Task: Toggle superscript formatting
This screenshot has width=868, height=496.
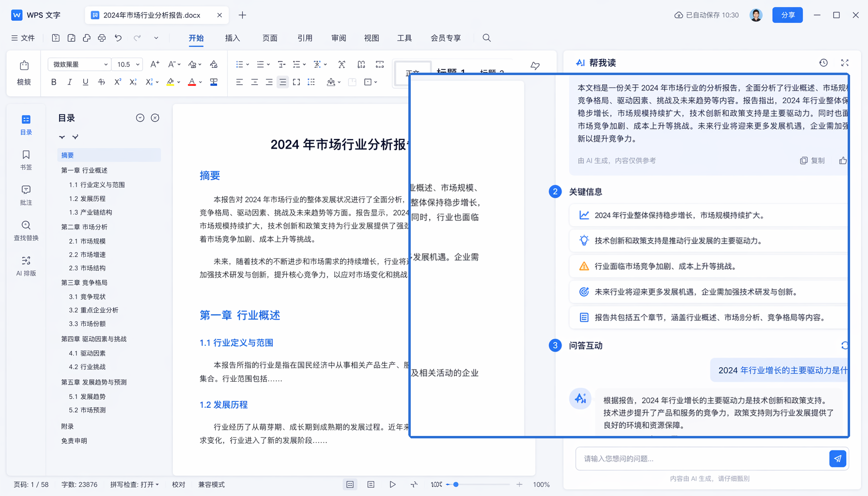Action: click(118, 82)
